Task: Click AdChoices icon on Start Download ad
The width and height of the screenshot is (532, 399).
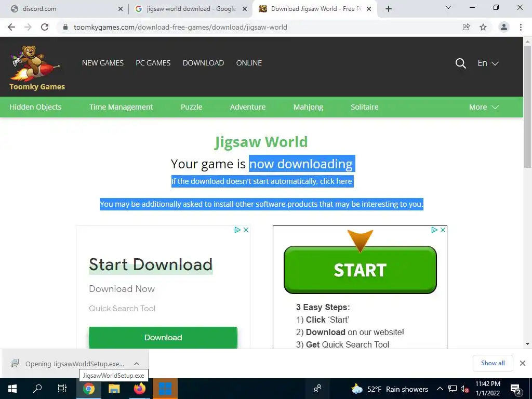Action: [237, 230]
